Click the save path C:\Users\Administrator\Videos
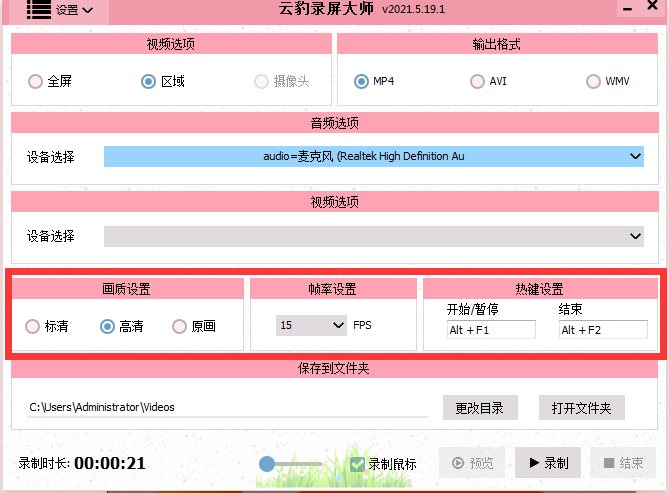Image resolution: width=669 pixels, height=493 pixels. tap(102, 407)
